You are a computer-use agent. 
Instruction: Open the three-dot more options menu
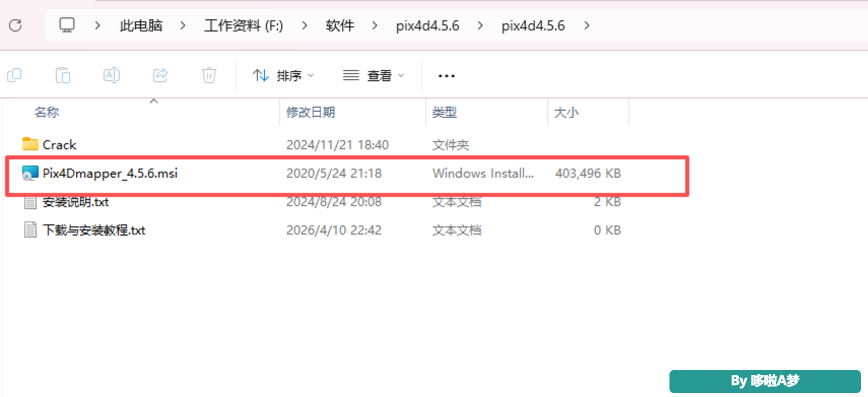point(446,76)
